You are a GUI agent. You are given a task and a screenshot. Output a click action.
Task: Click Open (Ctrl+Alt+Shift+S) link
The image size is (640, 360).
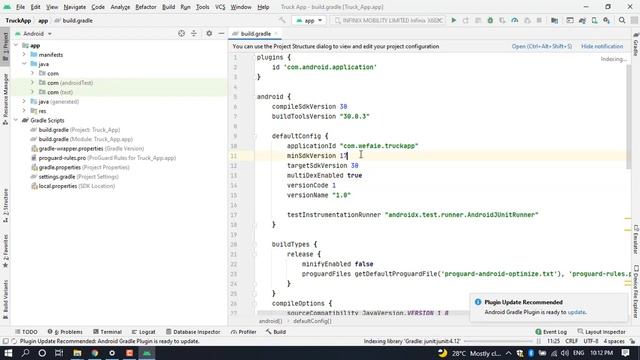542,47
